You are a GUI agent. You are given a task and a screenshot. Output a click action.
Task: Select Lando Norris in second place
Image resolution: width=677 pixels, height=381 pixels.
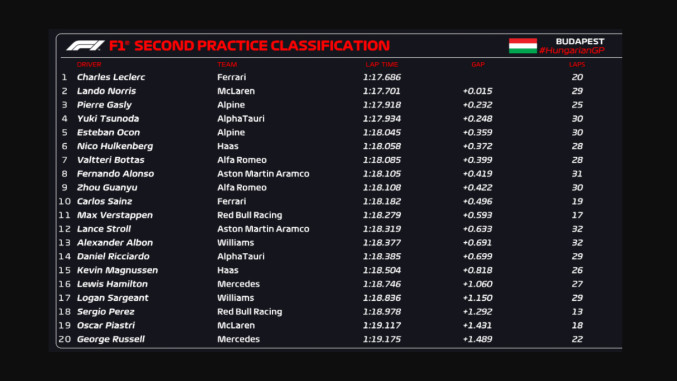click(x=106, y=91)
